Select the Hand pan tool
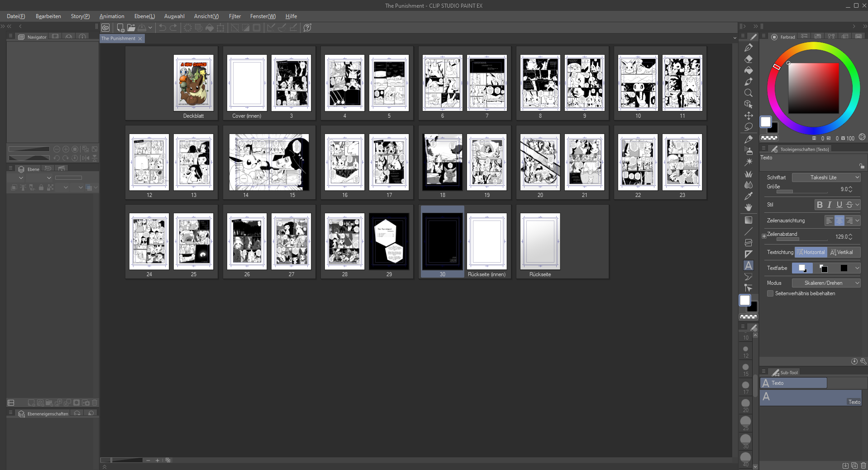This screenshot has height=470, width=868. 749,207
